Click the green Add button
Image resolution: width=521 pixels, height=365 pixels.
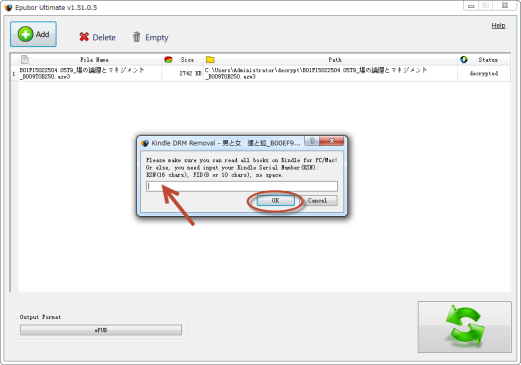[33, 34]
